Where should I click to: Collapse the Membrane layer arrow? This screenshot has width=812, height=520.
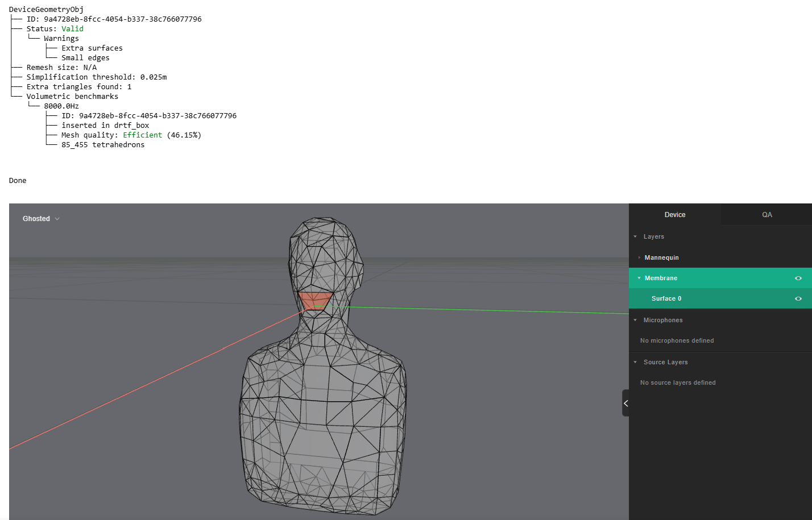click(x=639, y=278)
